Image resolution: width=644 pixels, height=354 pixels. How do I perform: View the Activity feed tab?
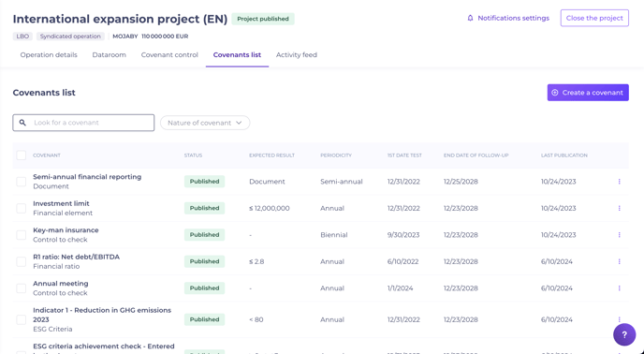[296, 54]
